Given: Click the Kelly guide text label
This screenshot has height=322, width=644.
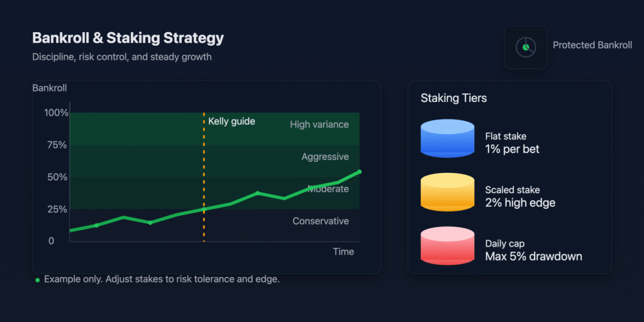Looking at the screenshot, I should click(x=231, y=121).
